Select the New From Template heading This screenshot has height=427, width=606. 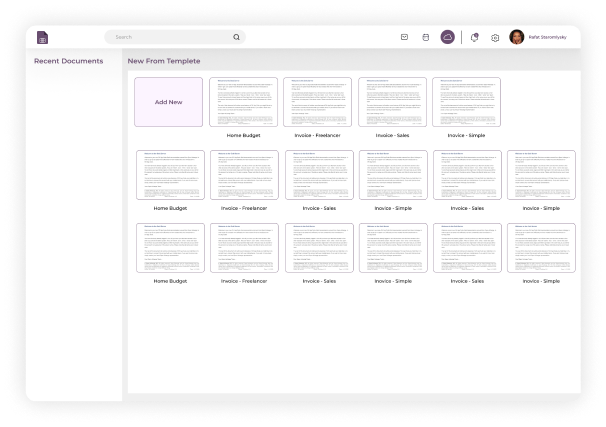click(163, 61)
